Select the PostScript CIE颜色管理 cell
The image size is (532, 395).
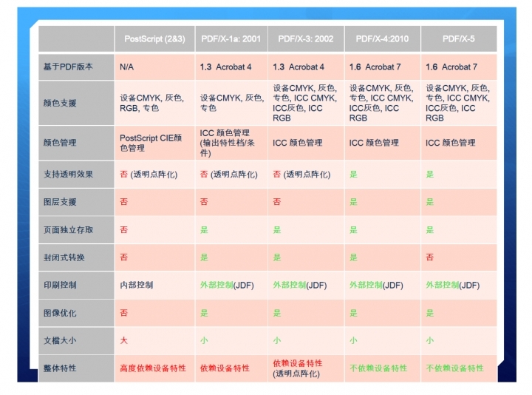(152, 143)
